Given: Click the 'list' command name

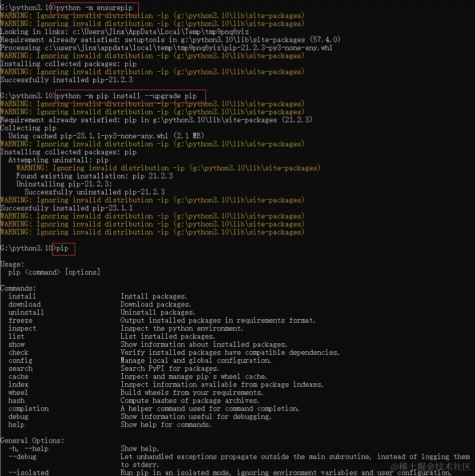Looking at the screenshot, I should 17,336.
